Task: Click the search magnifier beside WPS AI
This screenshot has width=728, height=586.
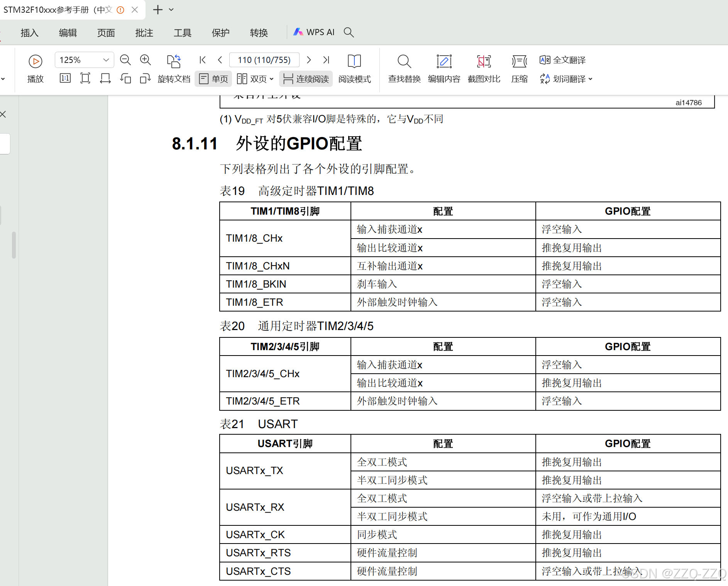Action: pyautogui.click(x=349, y=32)
